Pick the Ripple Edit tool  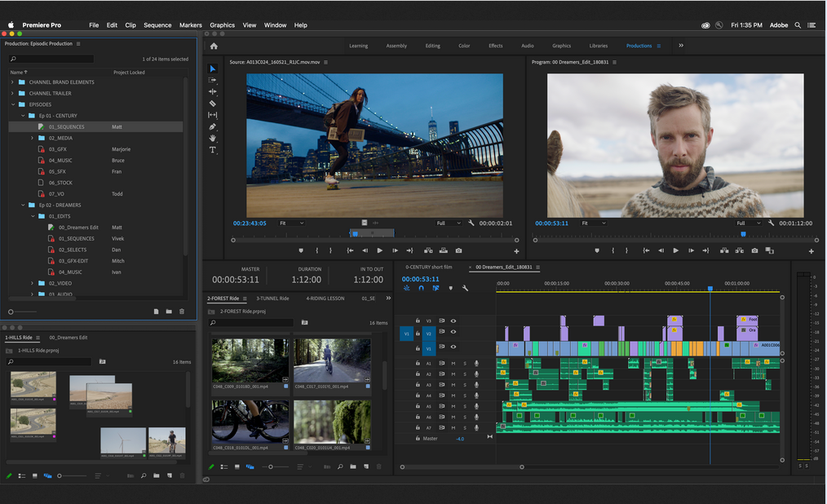click(213, 92)
